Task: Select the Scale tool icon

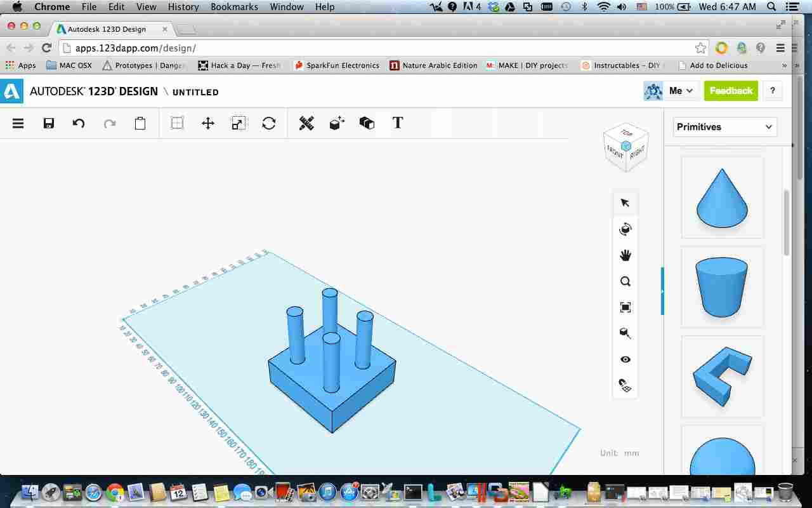Action: [239, 123]
